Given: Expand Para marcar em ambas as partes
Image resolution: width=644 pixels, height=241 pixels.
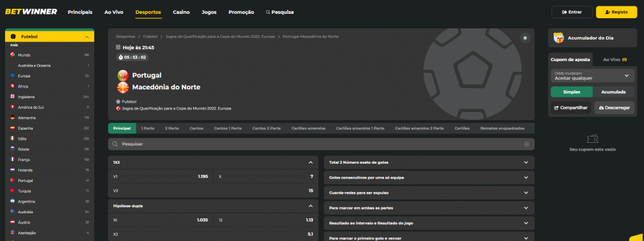Looking at the screenshot, I should click(x=429, y=208).
